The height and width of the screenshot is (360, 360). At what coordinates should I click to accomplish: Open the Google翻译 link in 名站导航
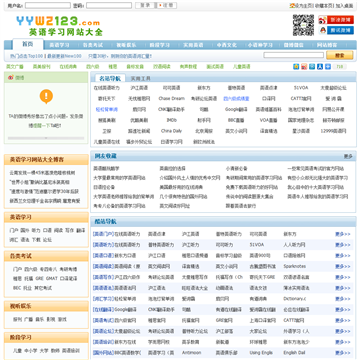click(x=236, y=109)
